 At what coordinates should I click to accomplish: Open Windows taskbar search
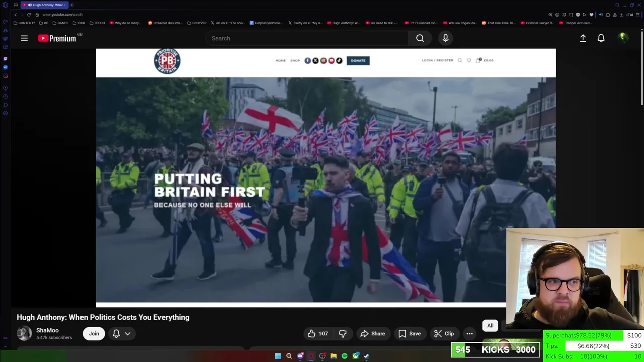tap(289, 356)
